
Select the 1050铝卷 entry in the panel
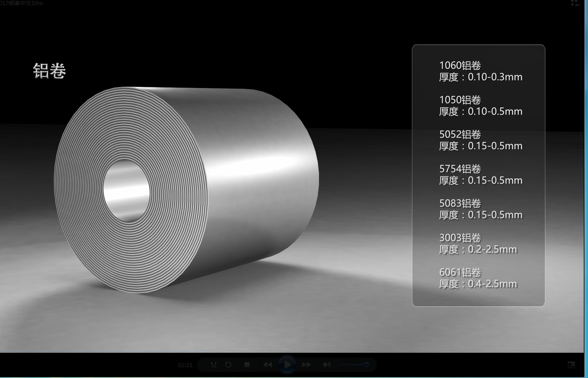(x=460, y=100)
